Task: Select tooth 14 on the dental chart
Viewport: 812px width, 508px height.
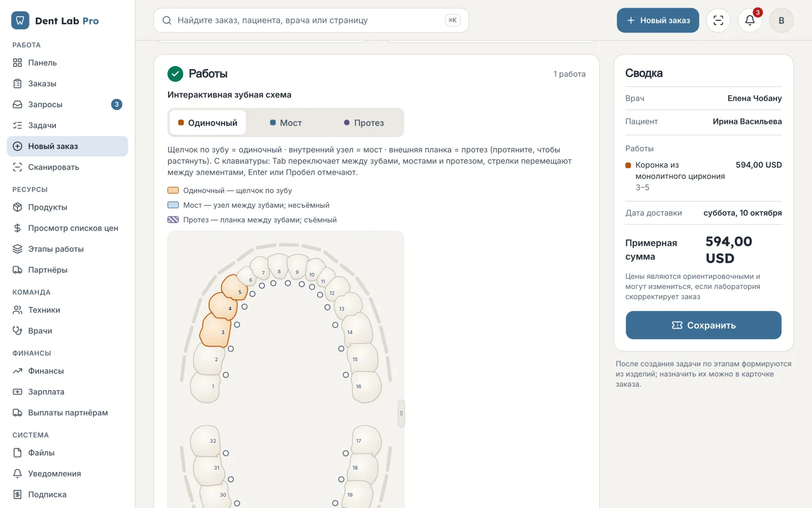Action: pyautogui.click(x=357, y=329)
